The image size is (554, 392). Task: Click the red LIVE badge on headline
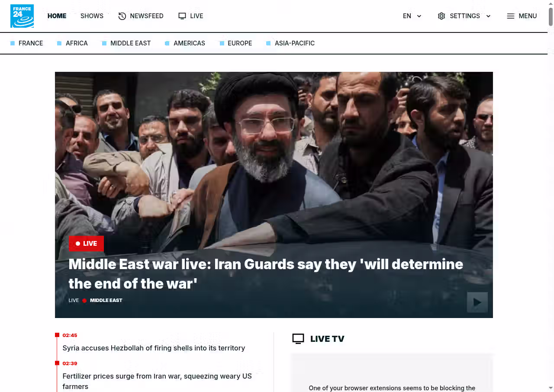click(86, 244)
